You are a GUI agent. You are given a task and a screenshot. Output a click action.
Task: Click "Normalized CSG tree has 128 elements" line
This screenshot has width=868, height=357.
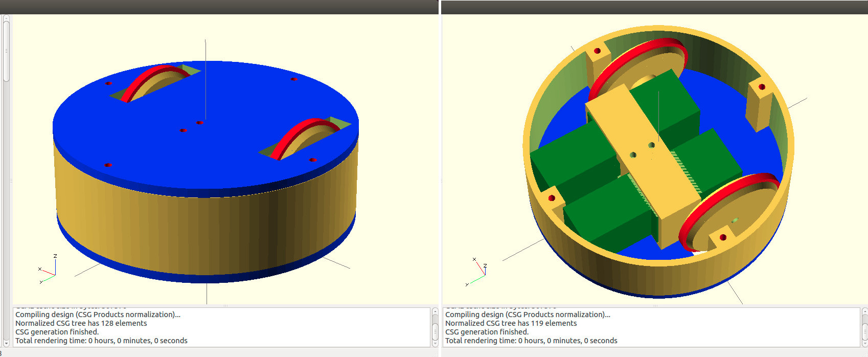tap(81, 323)
